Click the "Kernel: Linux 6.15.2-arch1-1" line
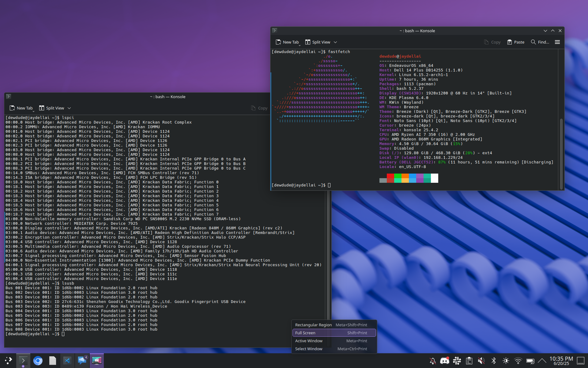The height and width of the screenshot is (368, 588). coord(414,75)
